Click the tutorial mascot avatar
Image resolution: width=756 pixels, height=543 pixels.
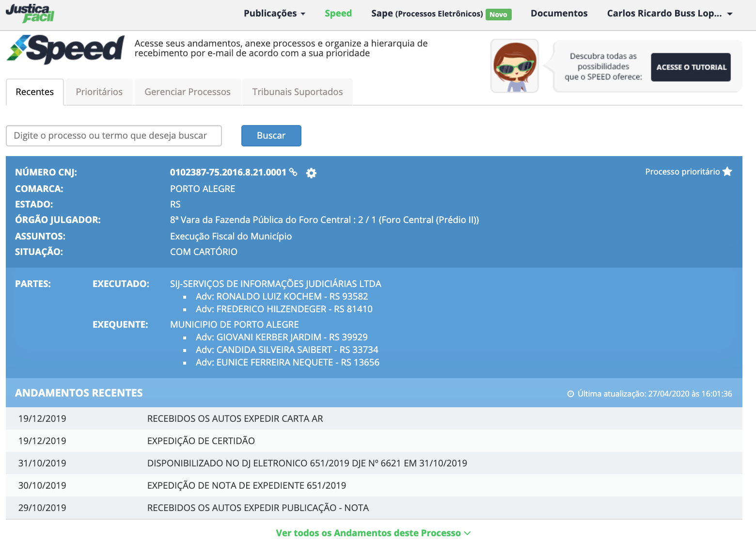515,66
